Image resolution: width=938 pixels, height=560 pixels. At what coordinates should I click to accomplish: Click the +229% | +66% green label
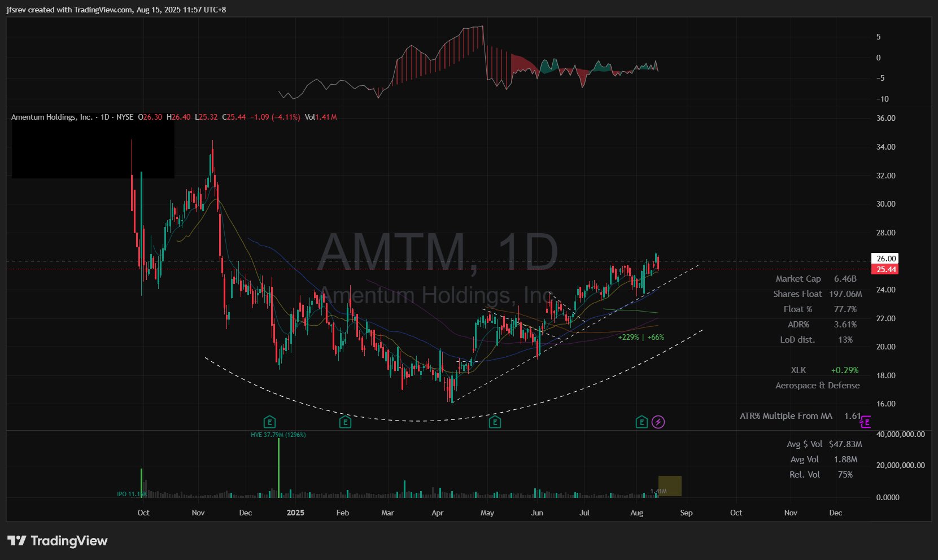click(x=641, y=337)
